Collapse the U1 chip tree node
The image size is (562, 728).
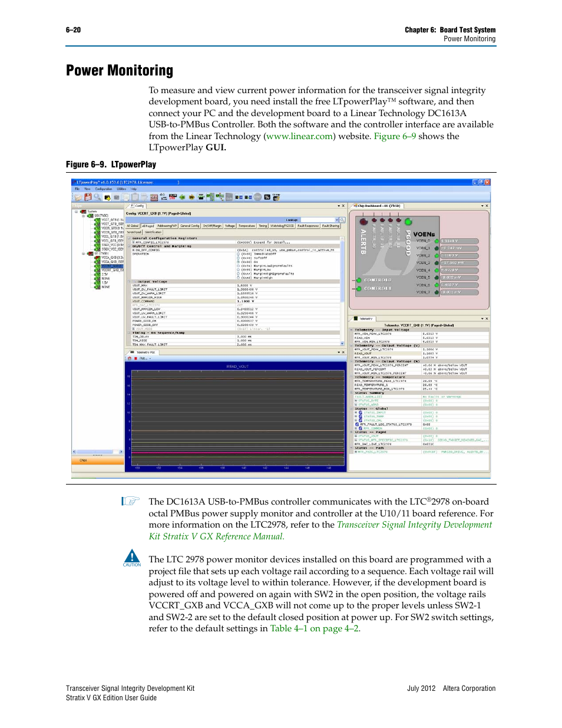tap(84, 253)
